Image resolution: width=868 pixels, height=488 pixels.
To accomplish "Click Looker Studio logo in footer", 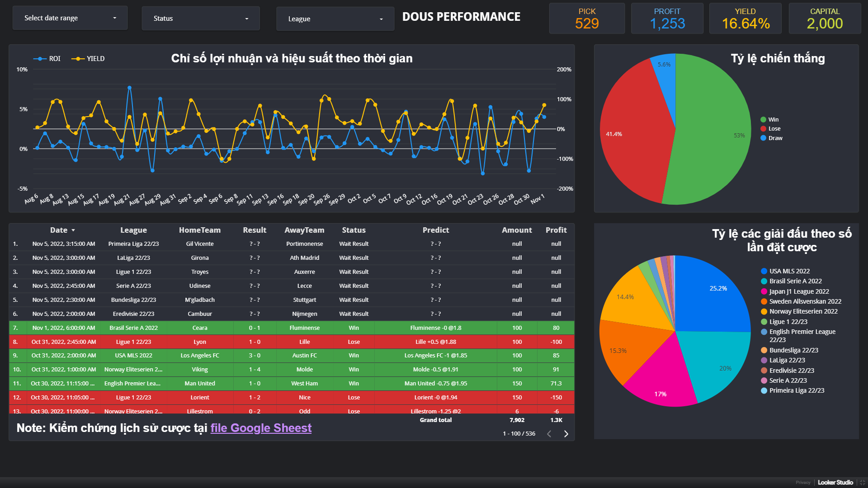I will [x=835, y=483].
